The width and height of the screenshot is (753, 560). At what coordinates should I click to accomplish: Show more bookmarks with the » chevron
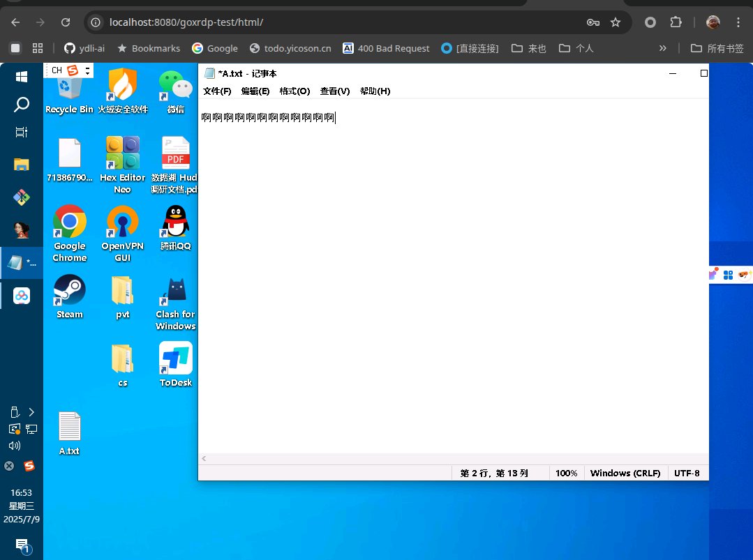click(x=663, y=48)
